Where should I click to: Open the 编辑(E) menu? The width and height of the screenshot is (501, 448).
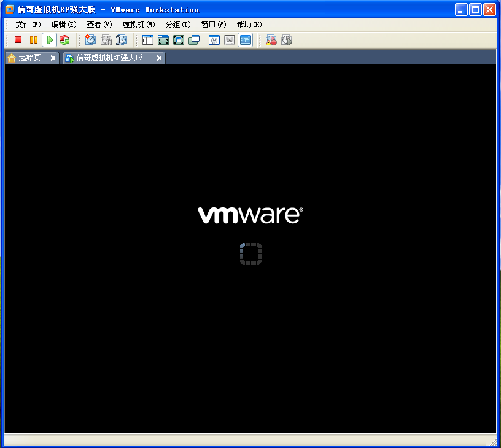click(x=64, y=25)
